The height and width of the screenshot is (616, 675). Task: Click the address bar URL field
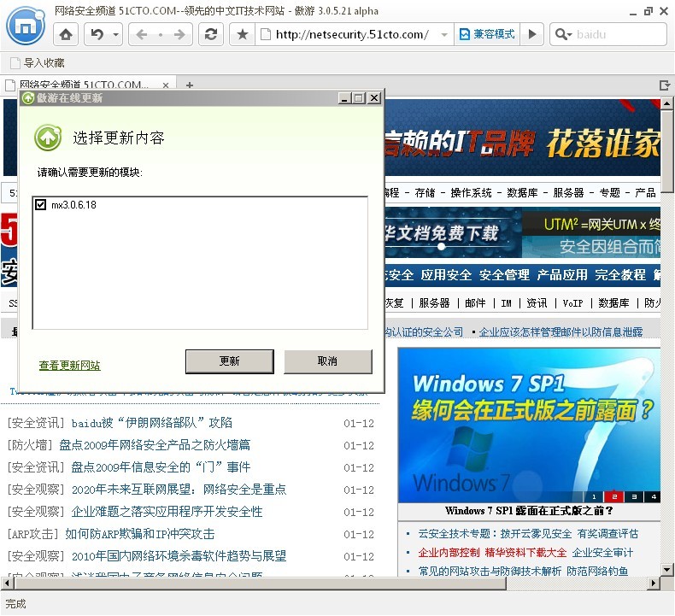pyautogui.click(x=351, y=34)
